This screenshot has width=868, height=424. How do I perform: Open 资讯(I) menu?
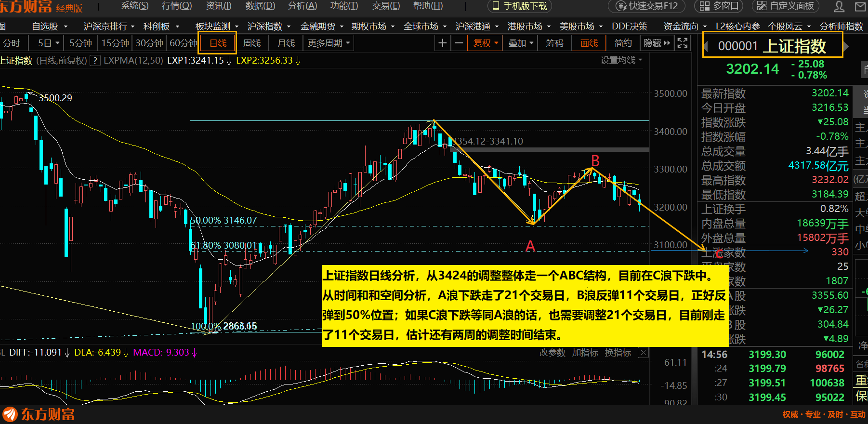pyautogui.click(x=219, y=6)
